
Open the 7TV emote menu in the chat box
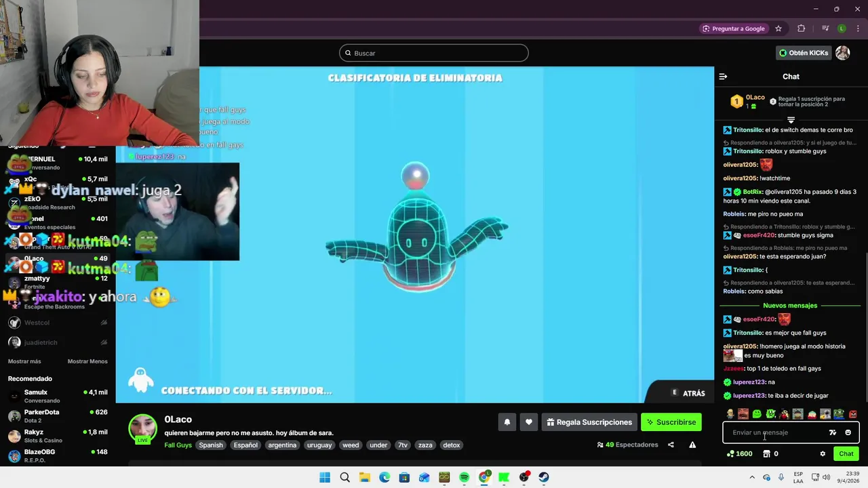833,432
